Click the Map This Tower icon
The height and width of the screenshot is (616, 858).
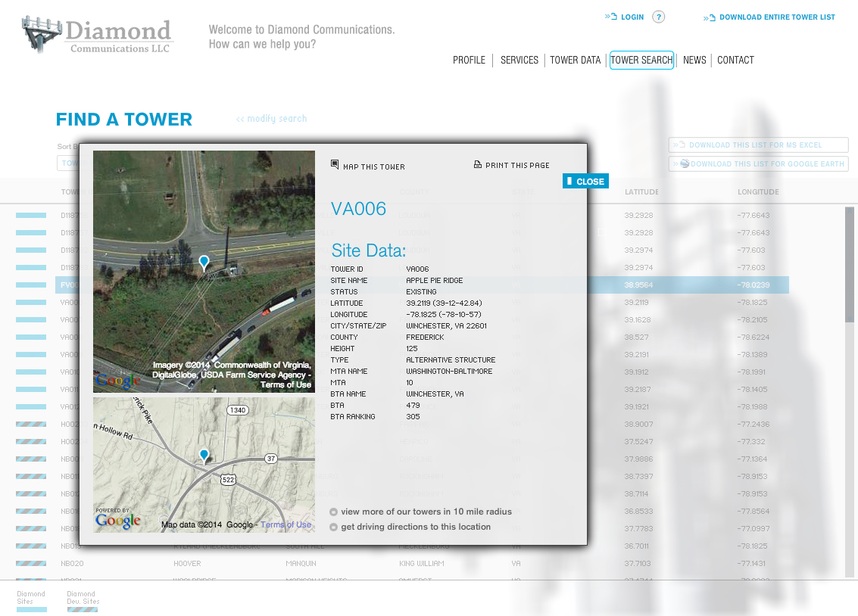pos(335,164)
